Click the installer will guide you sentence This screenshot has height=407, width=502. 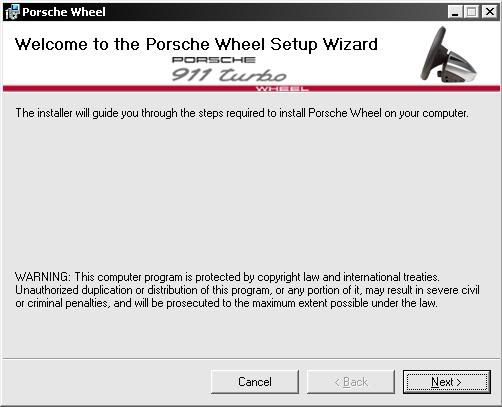242,113
